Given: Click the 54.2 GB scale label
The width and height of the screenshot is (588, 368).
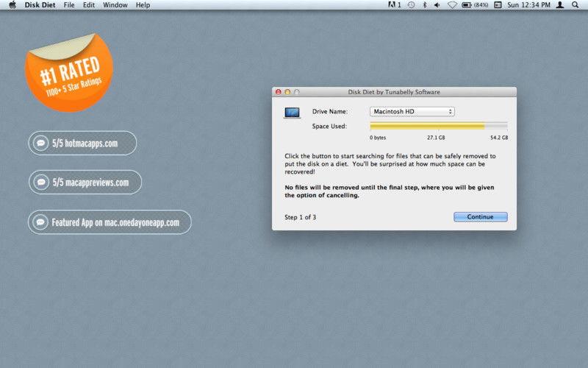Looking at the screenshot, I should pyautogui.click(x=499, y=138).
